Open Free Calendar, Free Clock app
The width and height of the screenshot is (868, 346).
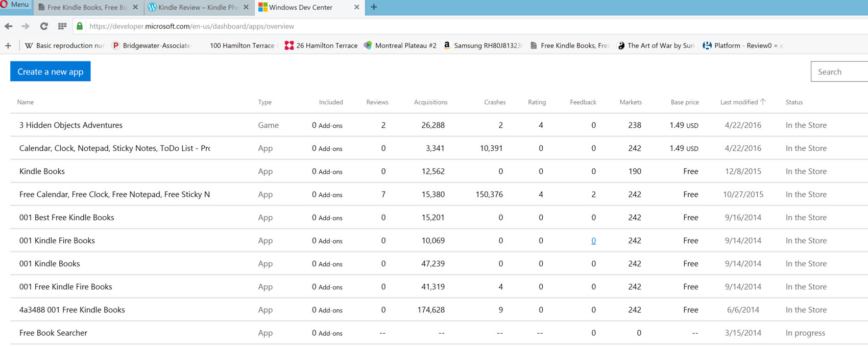[114, 194]
